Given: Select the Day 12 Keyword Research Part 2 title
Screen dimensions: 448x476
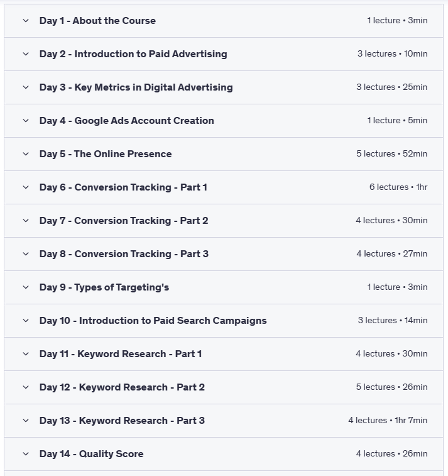Looking at the screenshot, I should click(x=122, y=387).
